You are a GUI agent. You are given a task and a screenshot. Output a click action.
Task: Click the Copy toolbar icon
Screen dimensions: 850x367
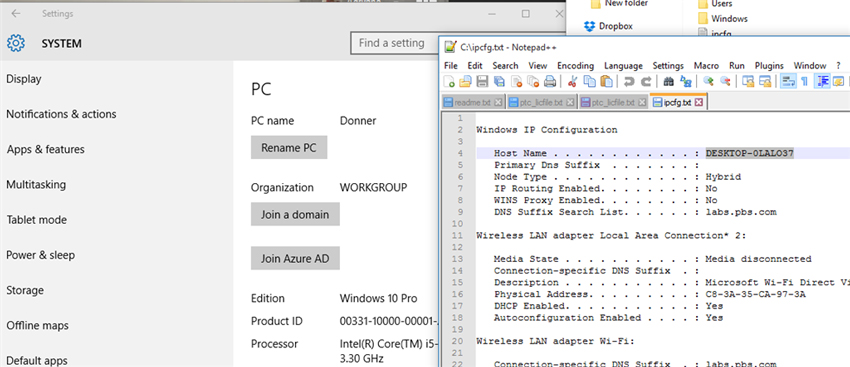(589, 81)
